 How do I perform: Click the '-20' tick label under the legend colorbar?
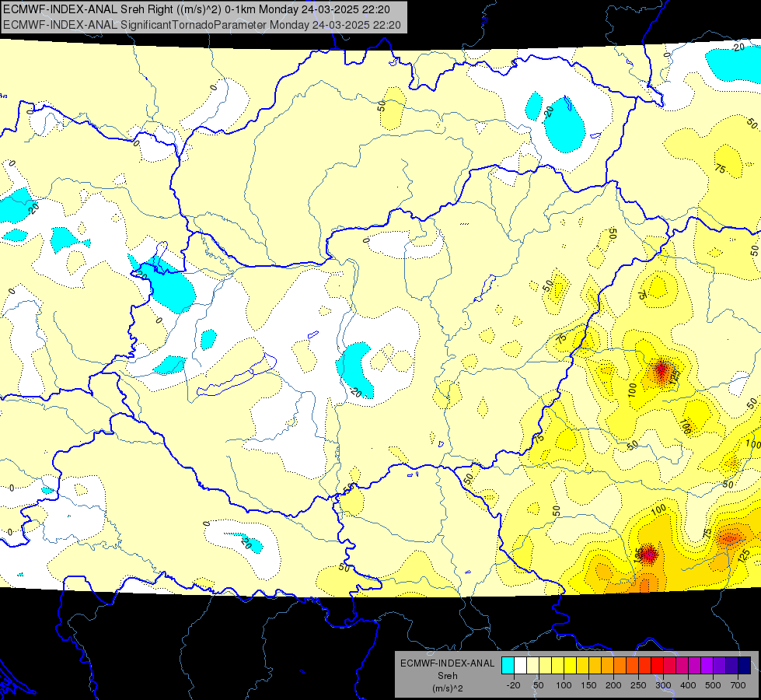[513, 685]
